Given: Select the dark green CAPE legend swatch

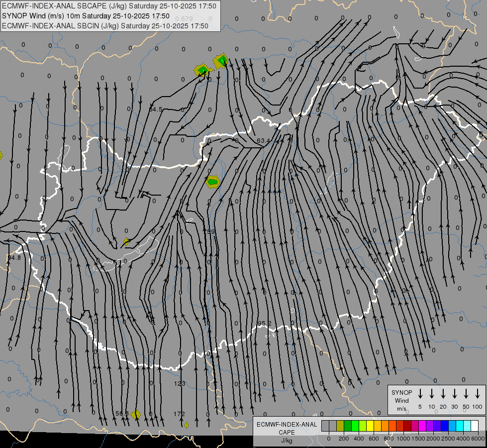Looking at the screenshot, I should (348, 426).
